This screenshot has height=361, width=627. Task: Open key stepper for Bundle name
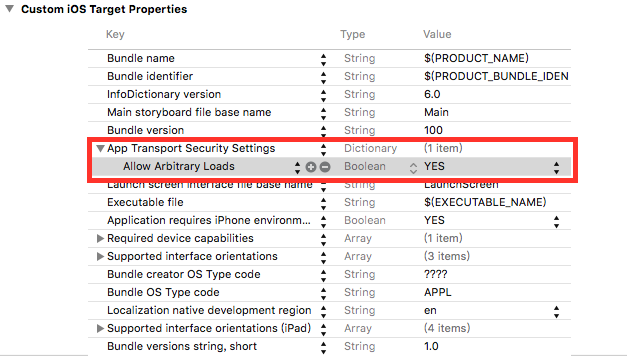point(323,60)
